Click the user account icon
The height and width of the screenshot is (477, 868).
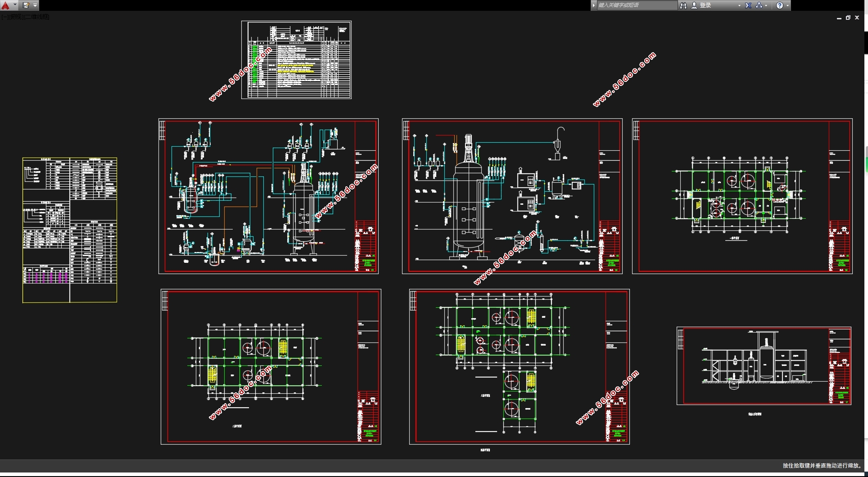pos(694,5)
